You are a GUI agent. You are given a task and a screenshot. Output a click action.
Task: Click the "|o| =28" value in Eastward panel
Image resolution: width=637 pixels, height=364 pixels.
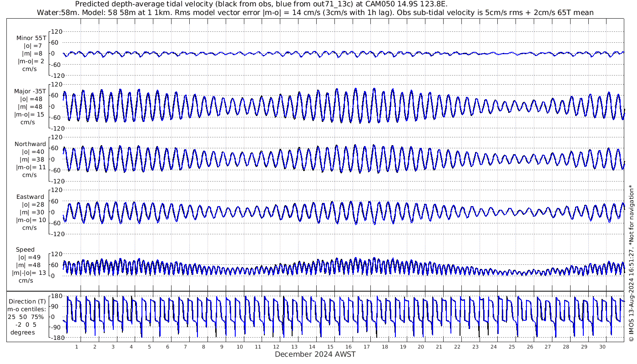[32, 205]
